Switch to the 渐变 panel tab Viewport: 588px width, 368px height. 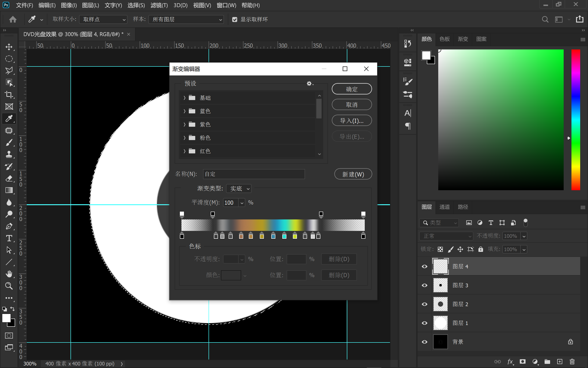point(463,39)
